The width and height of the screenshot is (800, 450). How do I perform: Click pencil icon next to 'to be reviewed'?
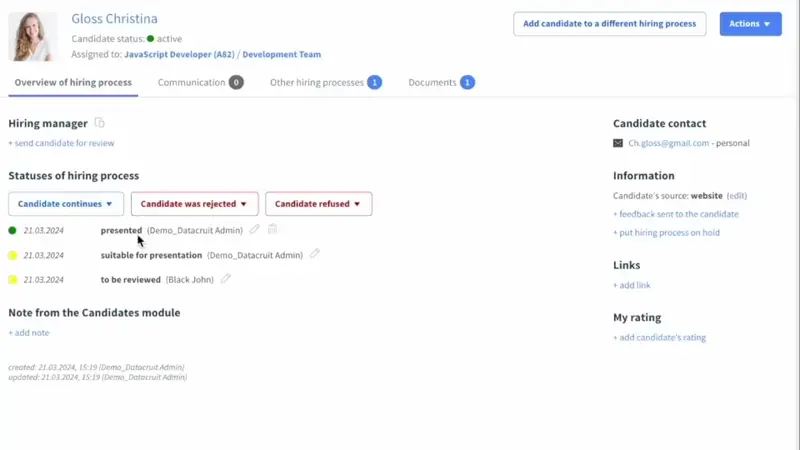(x=226, y=279)
